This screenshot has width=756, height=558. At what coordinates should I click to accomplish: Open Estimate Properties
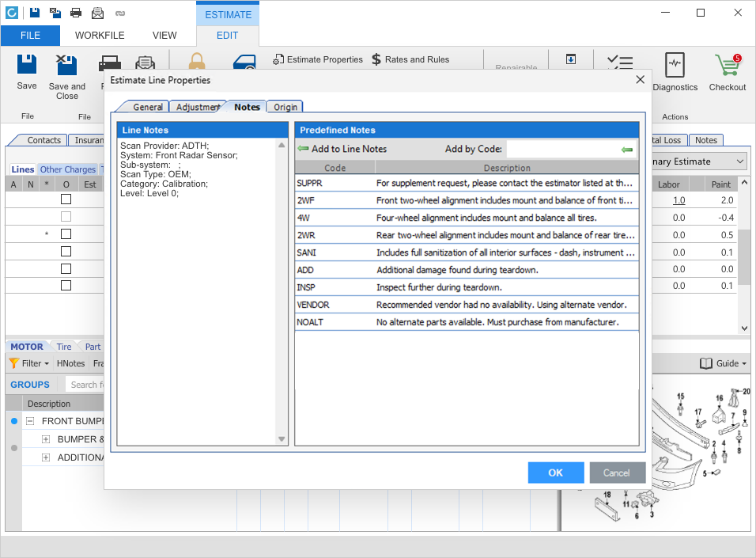point(318,59)
